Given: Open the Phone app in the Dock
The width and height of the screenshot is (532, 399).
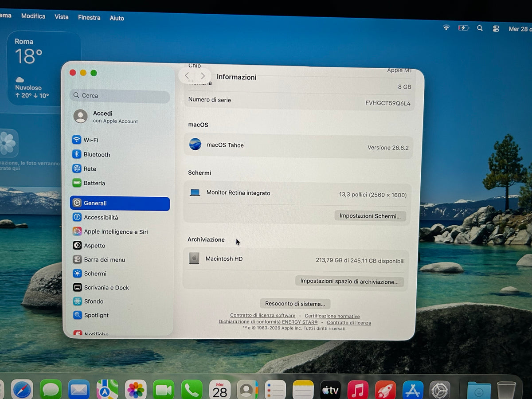Looking at the screenshot, I should [x=192, y=390].
